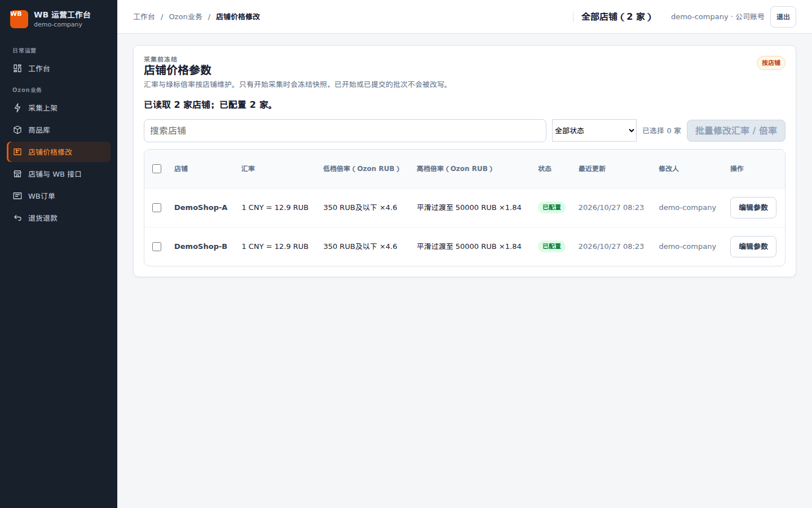This screenshot has width=812, height=508.
Task: Click DemoShop-B low tier 350 RUB及以下 ×4.6
Action: click(x=360, y=247)
